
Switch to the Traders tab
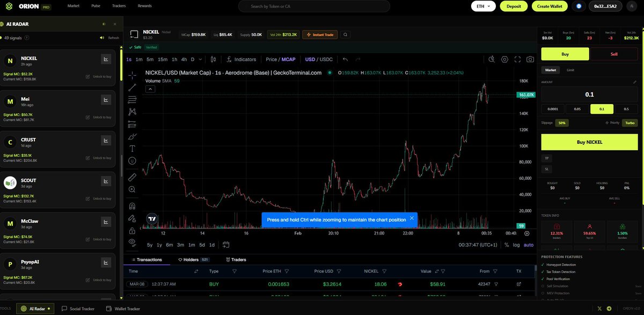click(x=236, y=260)
